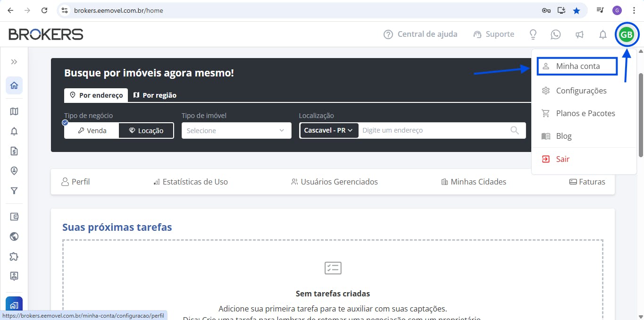
Task: Open the map icon in sidebar
Action: coord(14,111)
